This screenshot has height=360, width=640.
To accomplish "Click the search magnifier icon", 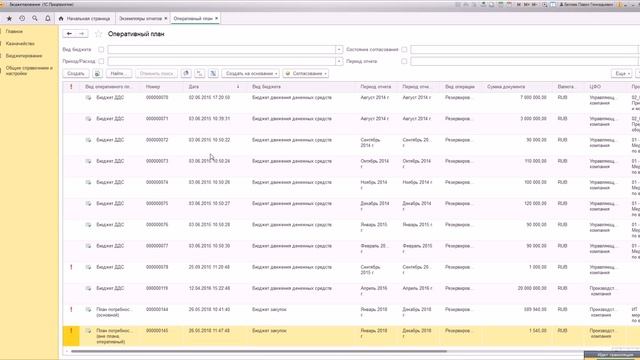I will [x=35, y=18].
